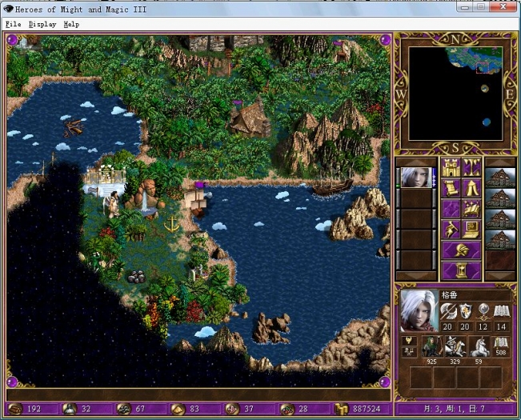
Task: Select Next Hero helmet button
Action: [461, 250]
